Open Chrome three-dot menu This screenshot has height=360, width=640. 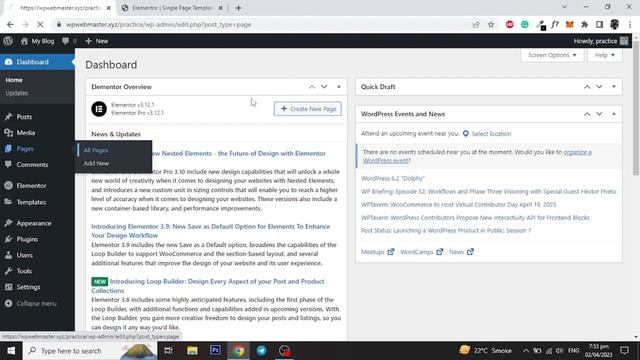click(630, 24)
